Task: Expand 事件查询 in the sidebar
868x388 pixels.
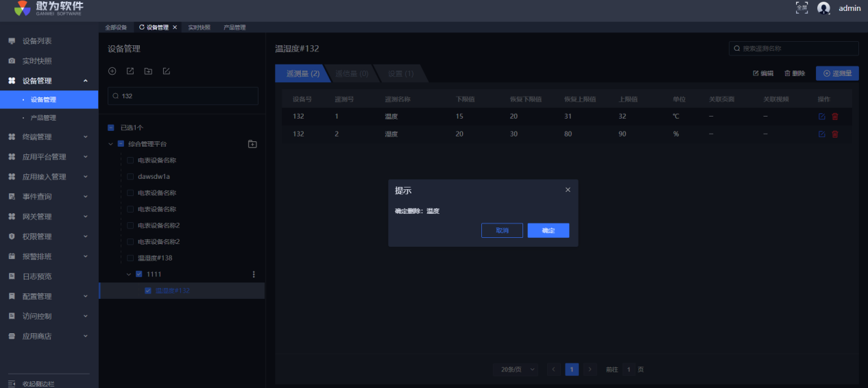Action: coord(85,197)
